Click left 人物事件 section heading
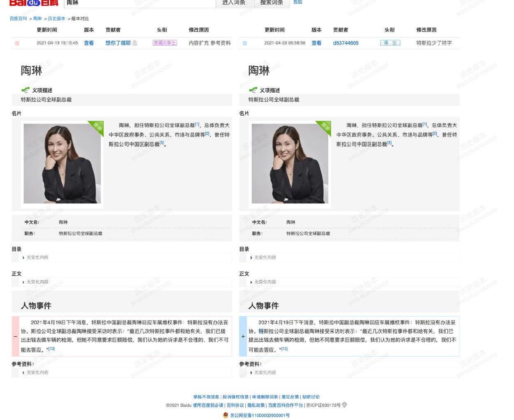 (x=36, y=306)
